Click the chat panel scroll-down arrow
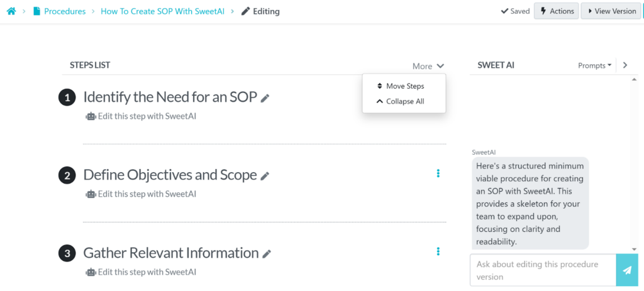 635,249
